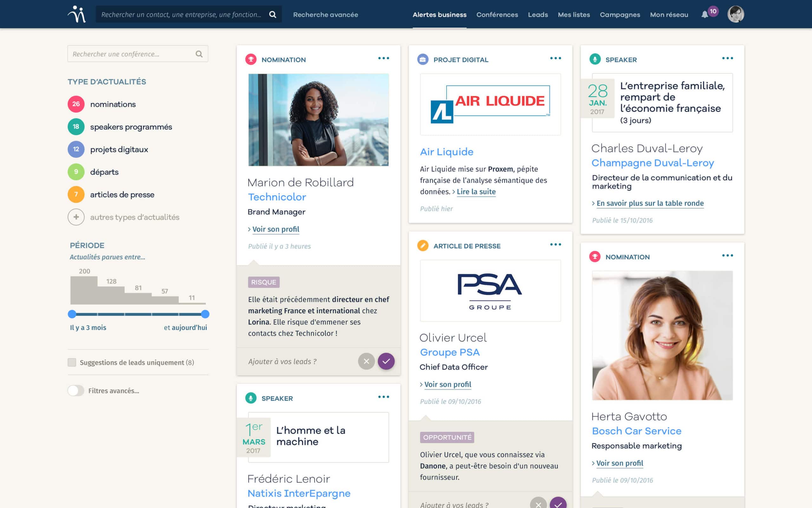Expand autres types d'actualités
812x508 pixels.
(x=134, y=217)
